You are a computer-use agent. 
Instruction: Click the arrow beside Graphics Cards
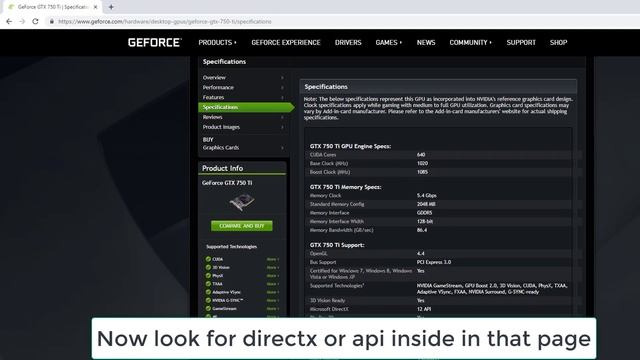click(x=282, y=148)
